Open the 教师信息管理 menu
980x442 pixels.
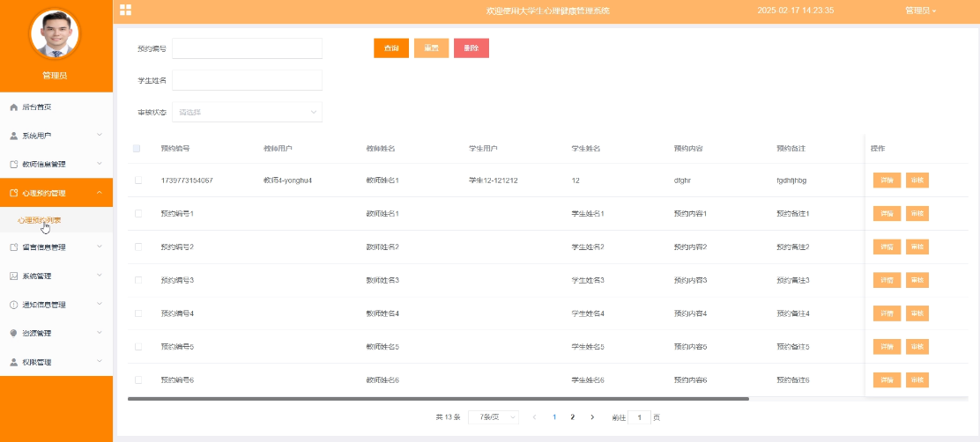click(x=56, y=164)
